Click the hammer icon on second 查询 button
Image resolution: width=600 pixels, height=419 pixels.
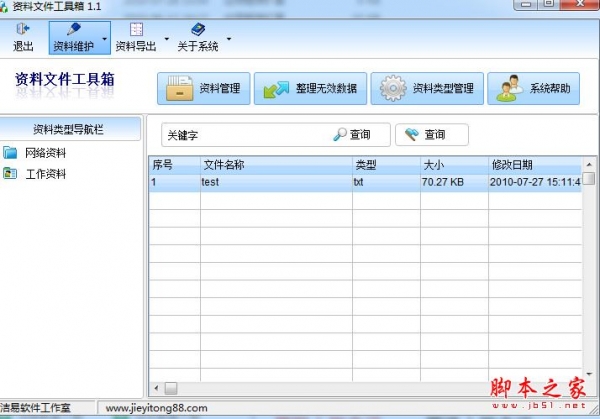(x=412, y=134)
